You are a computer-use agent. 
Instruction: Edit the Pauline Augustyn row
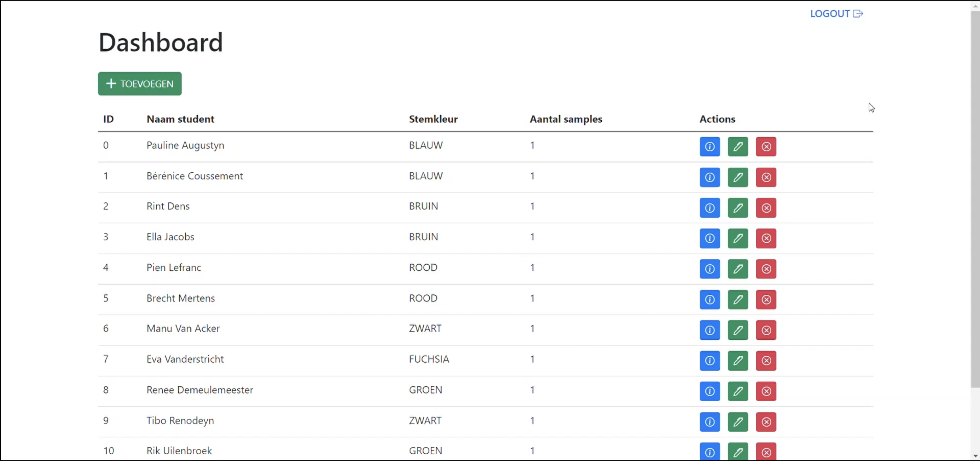[738, 147]
